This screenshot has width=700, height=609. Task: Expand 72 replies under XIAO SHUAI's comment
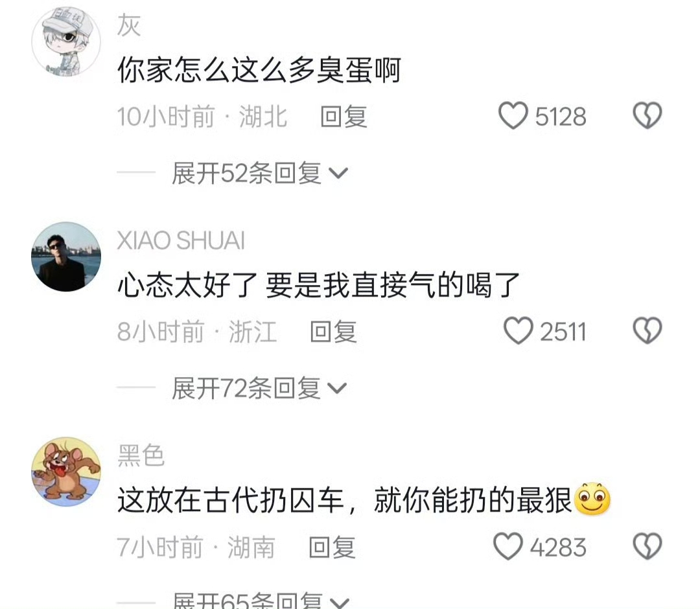pos(259,388)
